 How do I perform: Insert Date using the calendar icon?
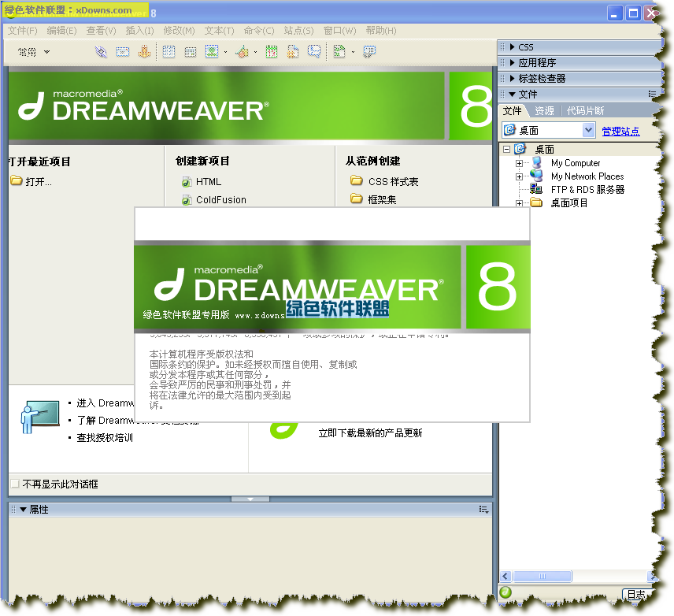coord(271,52)
